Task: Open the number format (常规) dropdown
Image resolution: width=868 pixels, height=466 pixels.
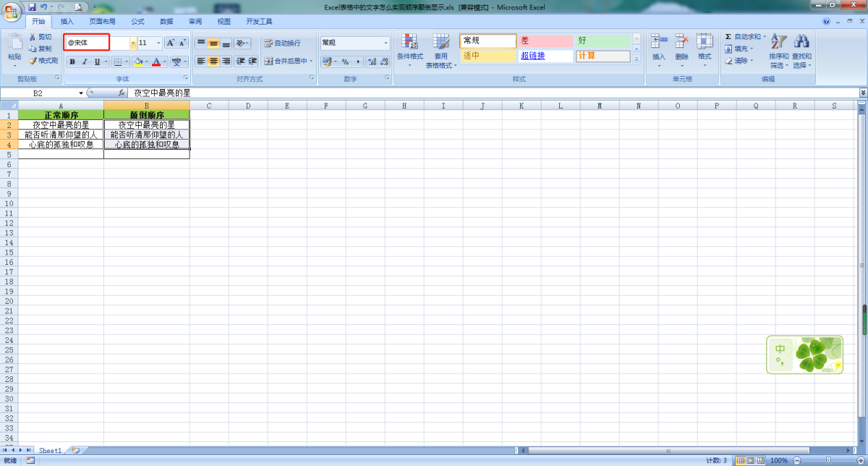Action: point(386,43)
